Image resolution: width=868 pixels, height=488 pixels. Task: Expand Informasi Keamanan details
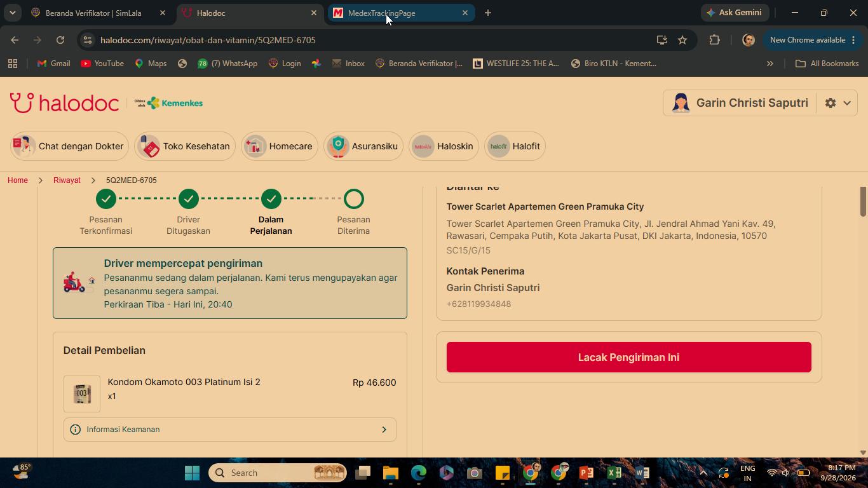pos(230,430)
